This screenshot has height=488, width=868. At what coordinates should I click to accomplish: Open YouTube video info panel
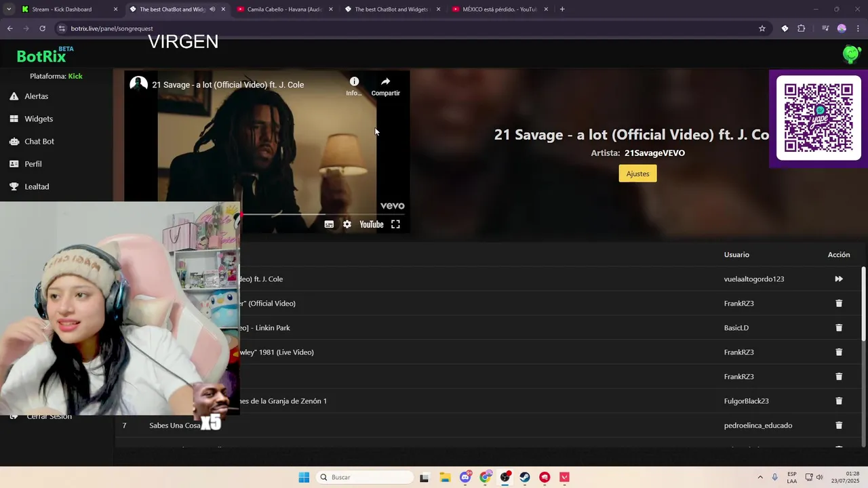[354, 85]
